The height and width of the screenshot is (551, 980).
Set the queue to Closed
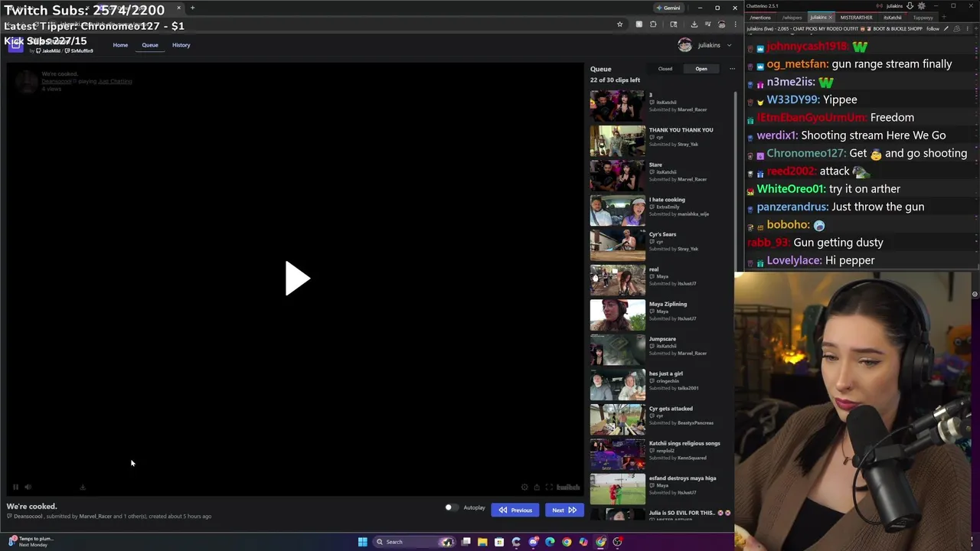(665, 69)
